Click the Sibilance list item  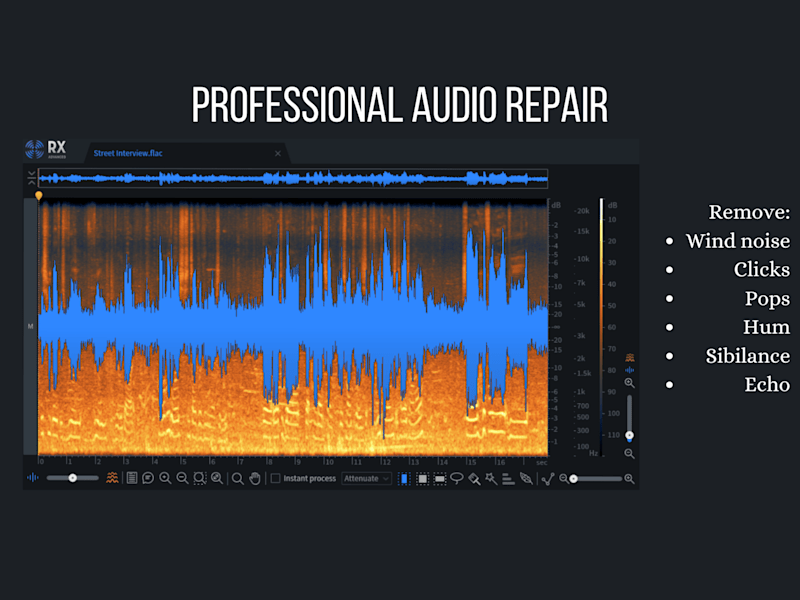coord(747,356)
